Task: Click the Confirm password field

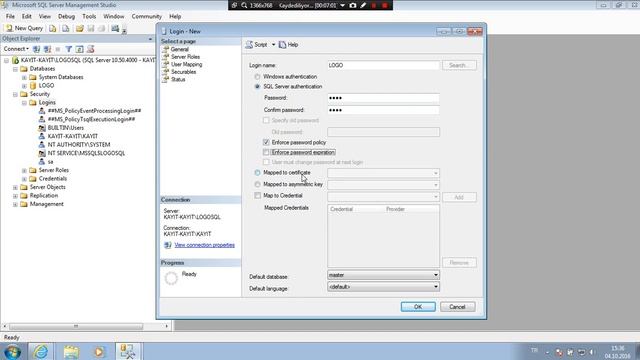Action: pos(383,110)
